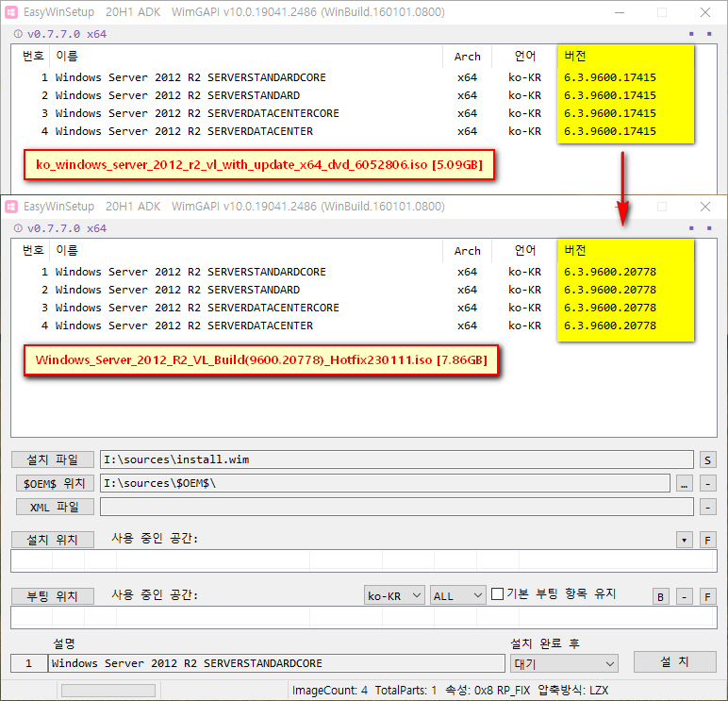
Task: Browse $OEM$ folder with the ... button
Action: (x=685, y=484)
